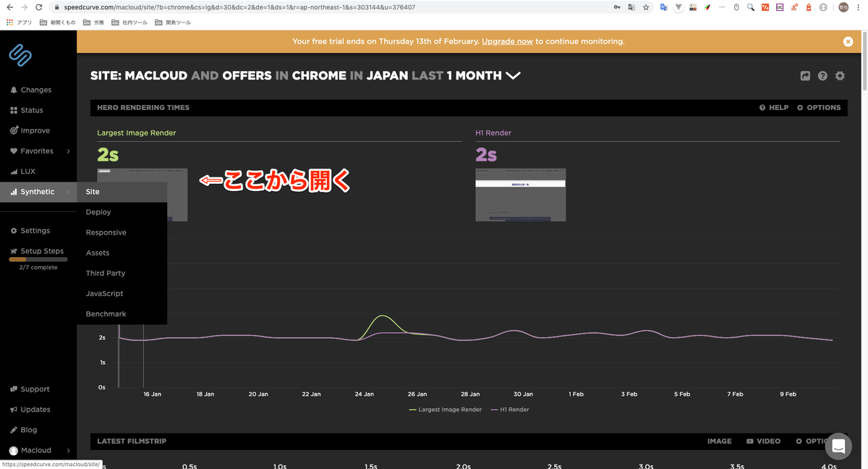Open the Intercom chat bubble
Image resolution: width=868 pixels, height=469 pixels.
[x=838, y=447]
